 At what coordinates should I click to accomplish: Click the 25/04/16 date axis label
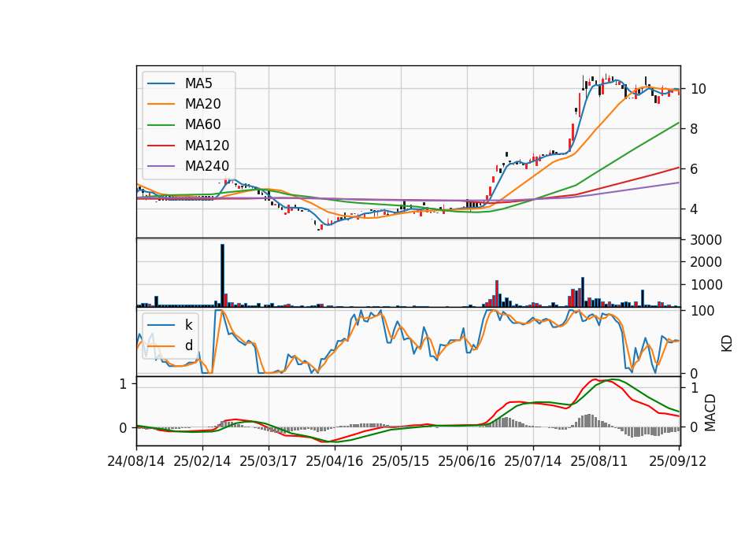(334, 462)
